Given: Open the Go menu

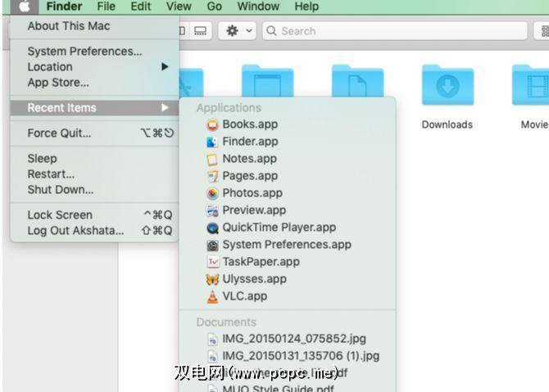Looking at the screenshot, I should (x=215, y=7).
